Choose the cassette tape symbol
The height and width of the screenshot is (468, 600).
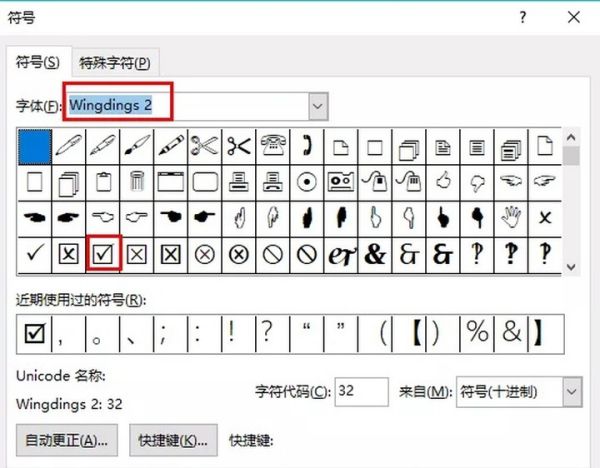341,183
